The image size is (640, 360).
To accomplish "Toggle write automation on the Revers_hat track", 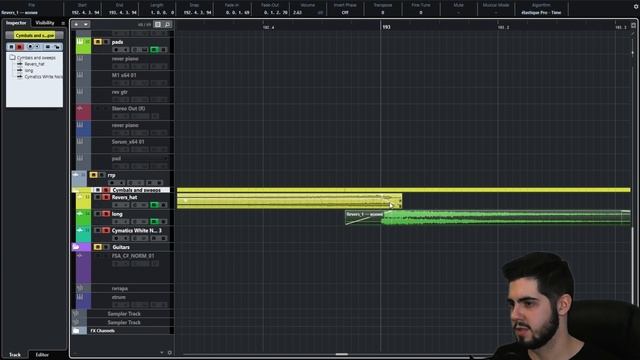I will [163, 205].
